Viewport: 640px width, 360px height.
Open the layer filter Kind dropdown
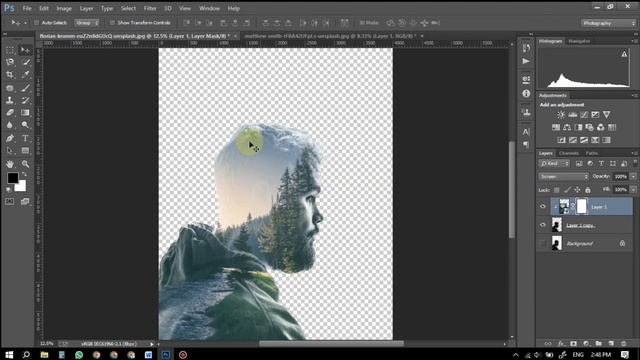(554, 164)
